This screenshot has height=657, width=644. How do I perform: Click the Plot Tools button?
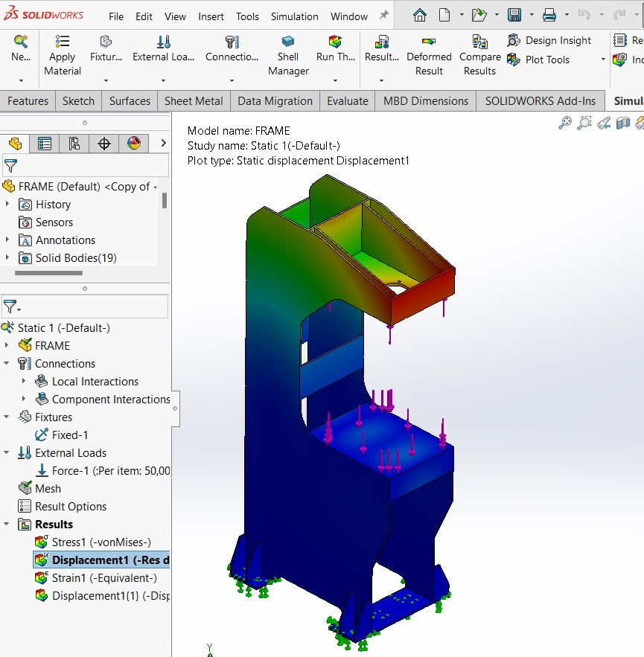(x=547, y=60)
